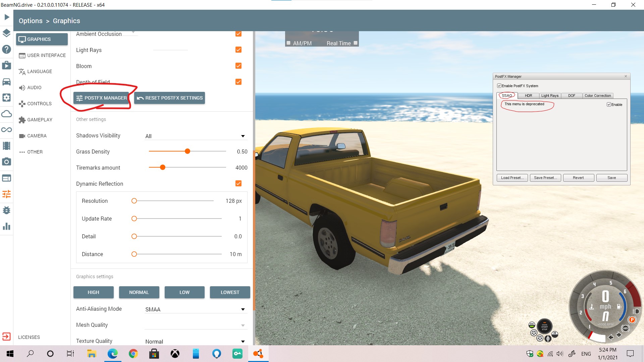The width and height of the screenshot is (644, 362).
Task: Click the photo mode camera icon
Action: [x=6, y=162]
